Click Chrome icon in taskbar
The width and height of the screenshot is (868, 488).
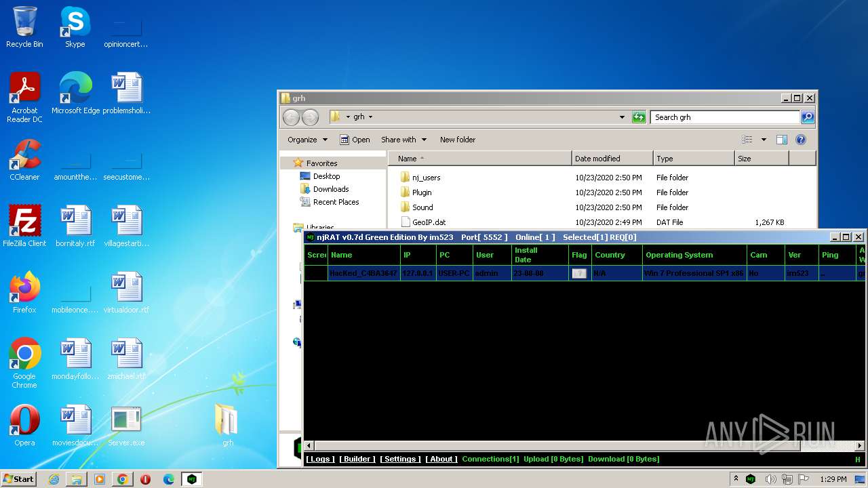(122, 479)
